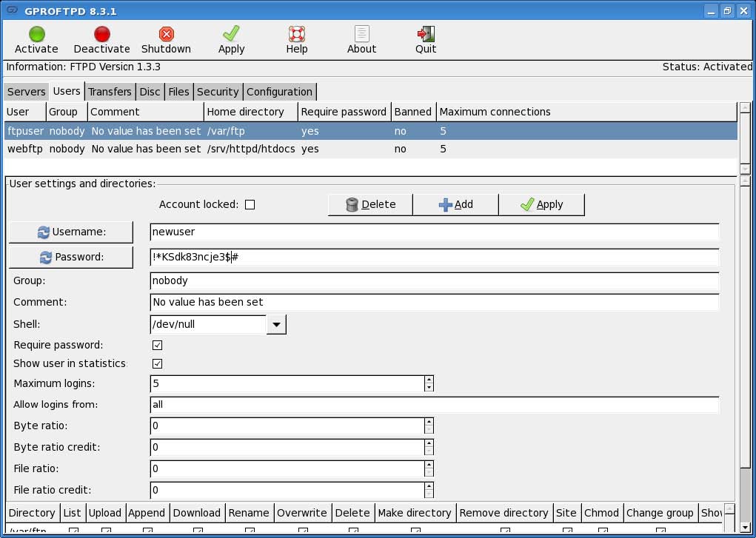Click the Byte ratio credit field
Image resolution: width=756 pixels, height=538 pixels.
point(287,448)
